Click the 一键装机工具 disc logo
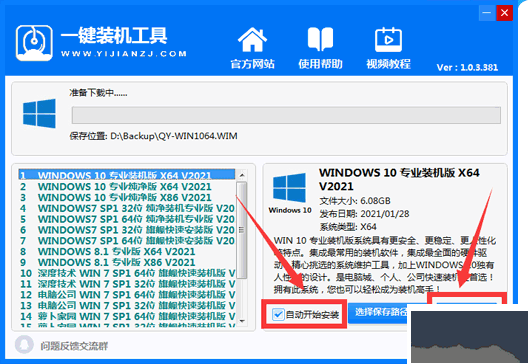This screenshot has height=364, width=528. tap(34, 43)
